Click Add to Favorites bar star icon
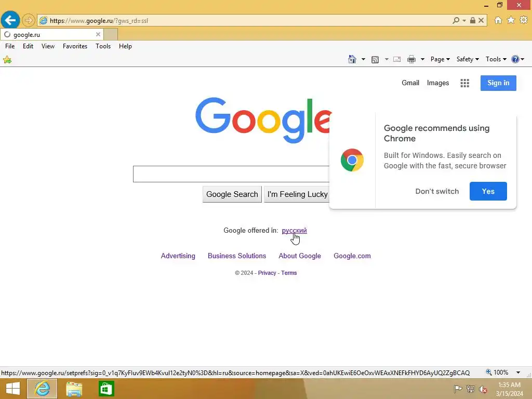The image size is (532, 399). point(7,60)
